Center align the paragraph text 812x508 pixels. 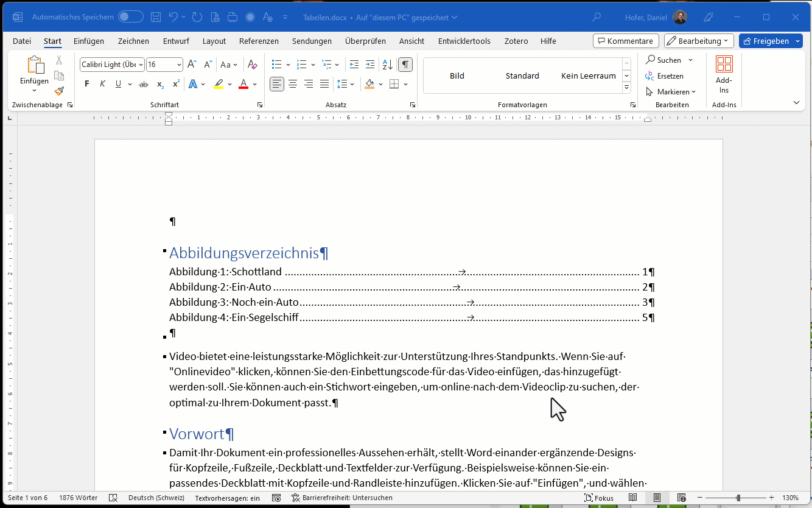coord(293,84)
